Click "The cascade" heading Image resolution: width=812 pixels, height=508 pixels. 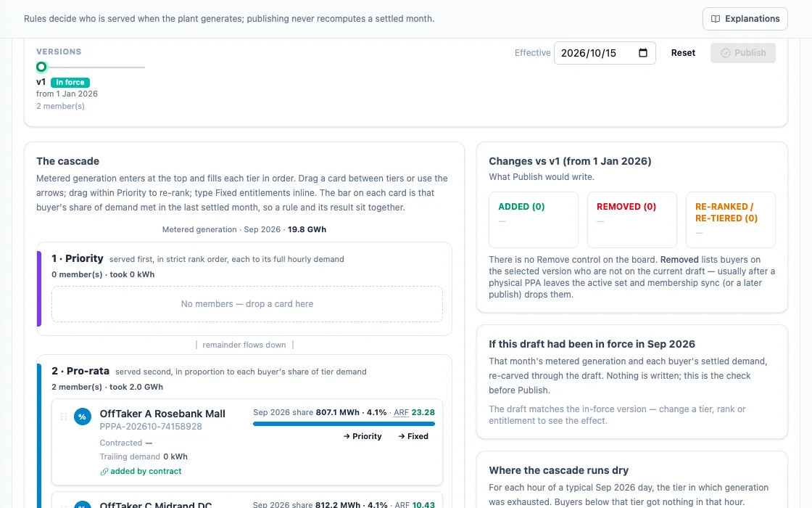pyautogui.click(x=68, y=161)
